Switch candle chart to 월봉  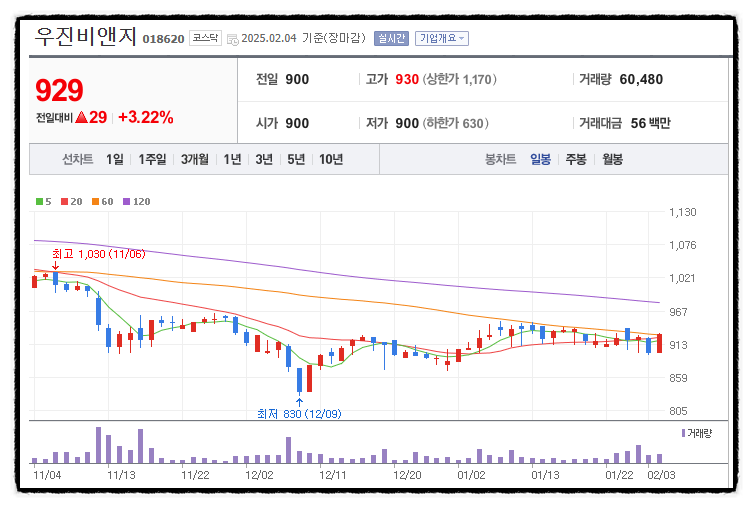coord(612,159)
